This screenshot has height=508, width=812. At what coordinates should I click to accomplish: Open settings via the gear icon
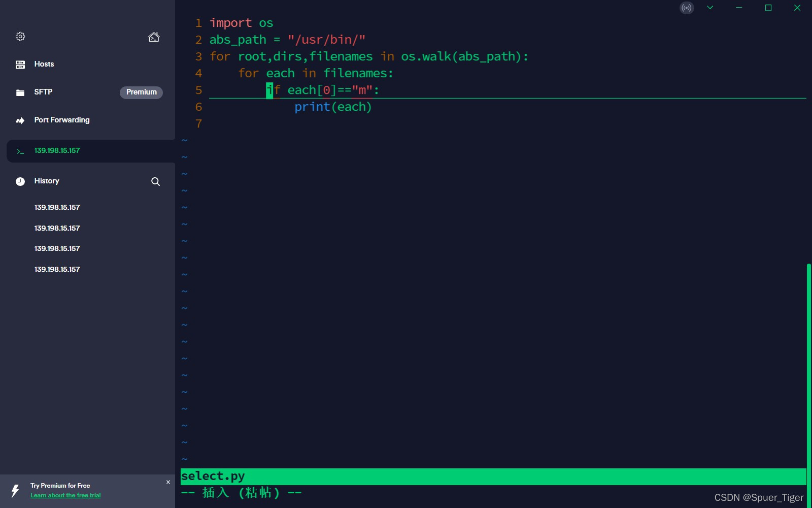click(x=20, y=37)
